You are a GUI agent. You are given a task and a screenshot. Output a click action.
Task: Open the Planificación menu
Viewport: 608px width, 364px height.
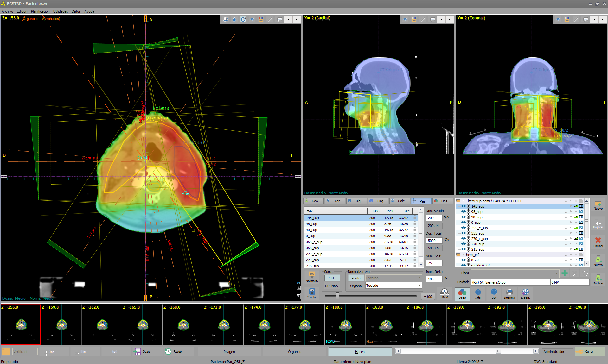[x=40, y=11]
